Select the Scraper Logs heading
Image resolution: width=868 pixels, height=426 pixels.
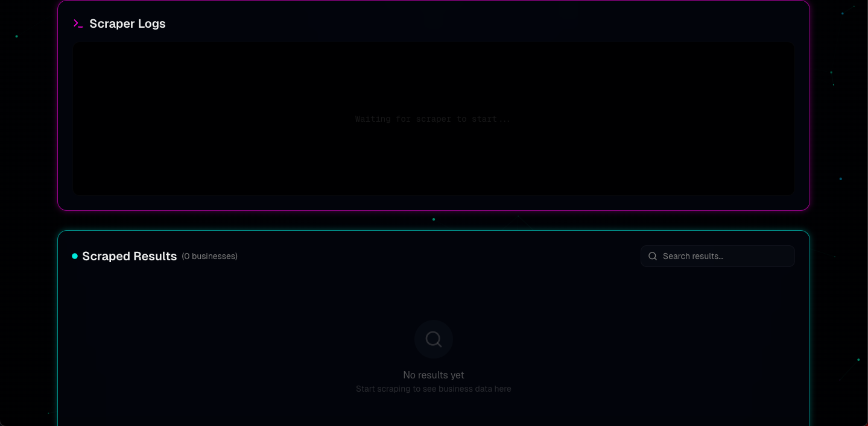click(x=127, y=23)
